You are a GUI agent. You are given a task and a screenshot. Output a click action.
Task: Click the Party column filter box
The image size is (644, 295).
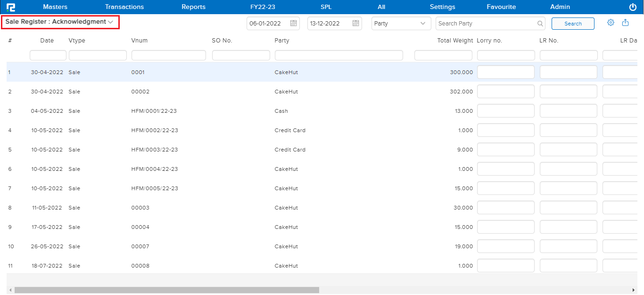pos(339,55)
